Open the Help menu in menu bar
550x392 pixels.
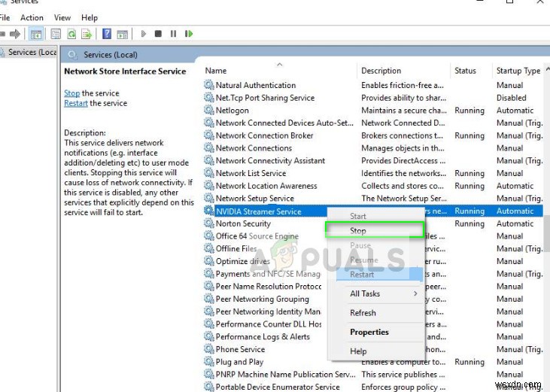coord(90,17)
